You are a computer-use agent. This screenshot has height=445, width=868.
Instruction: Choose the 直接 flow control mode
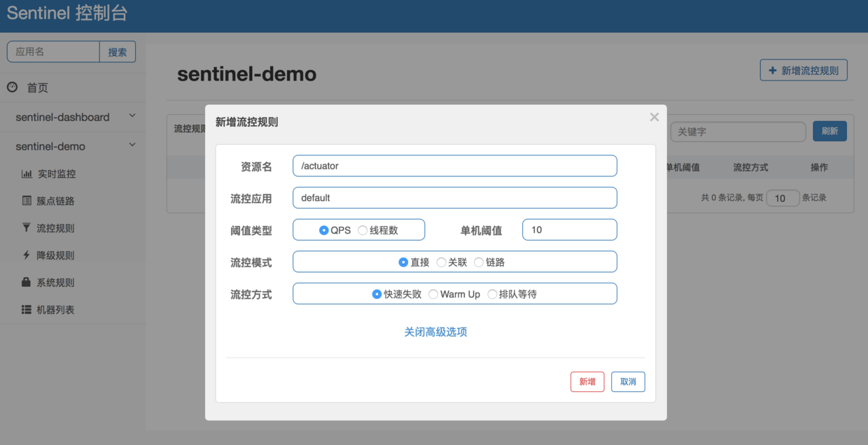403,262
